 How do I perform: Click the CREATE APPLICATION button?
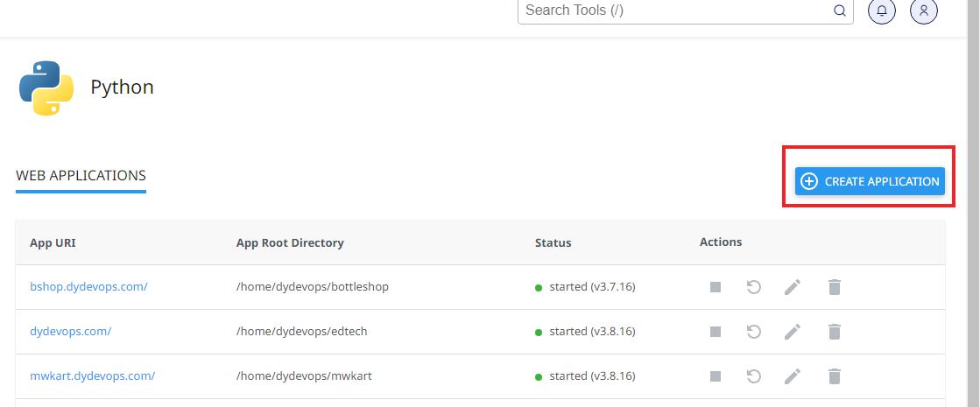click(870, 181)
